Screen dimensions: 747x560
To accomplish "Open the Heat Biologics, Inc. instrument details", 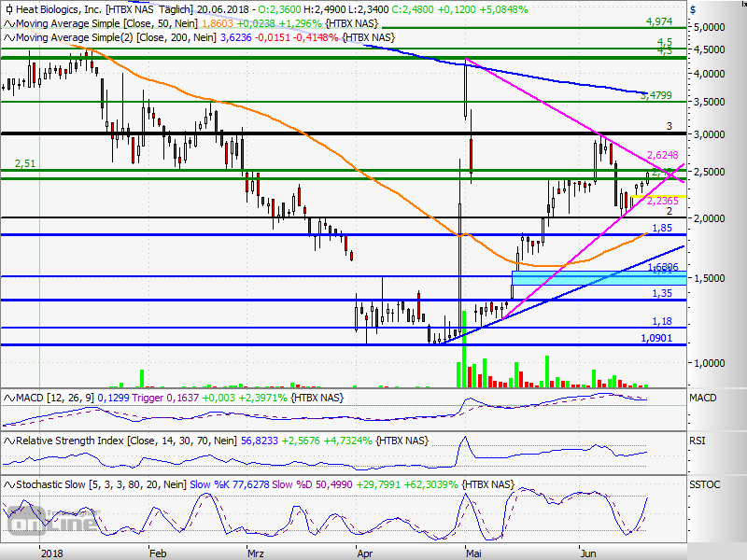I will pos(58,7).
